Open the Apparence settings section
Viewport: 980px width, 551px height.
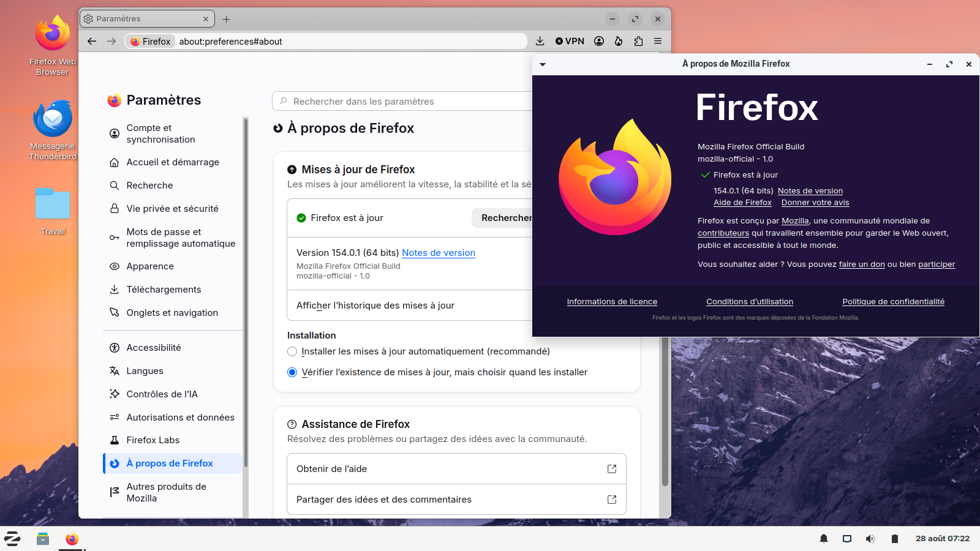point(173,266)
